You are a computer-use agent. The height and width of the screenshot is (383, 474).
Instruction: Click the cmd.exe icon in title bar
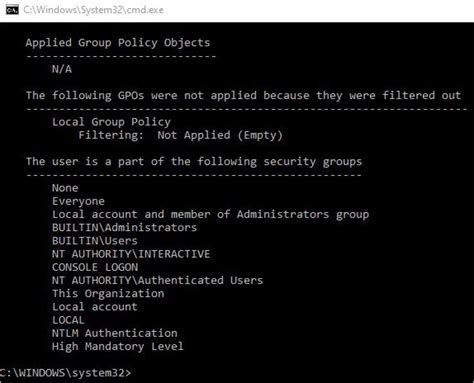tap(12, 10)
